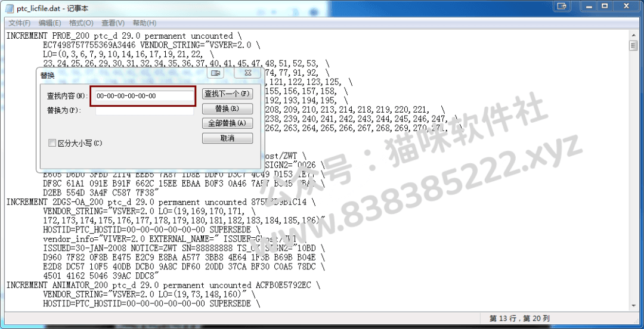Click the 查找下一个(F) button
644x329 pixels.
click(227, 94)
